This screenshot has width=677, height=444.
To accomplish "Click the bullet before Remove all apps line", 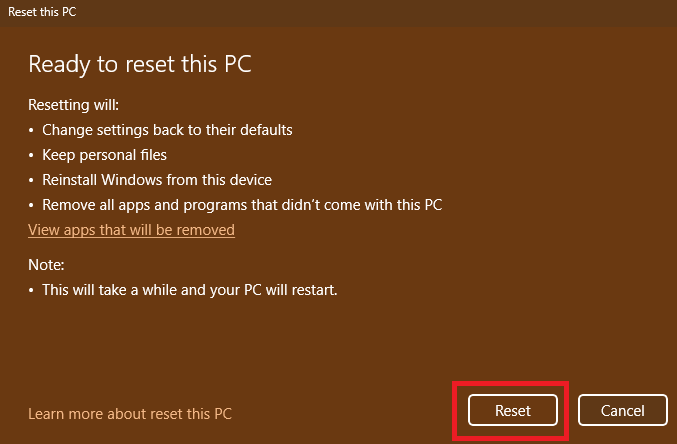I will (31, 205).
